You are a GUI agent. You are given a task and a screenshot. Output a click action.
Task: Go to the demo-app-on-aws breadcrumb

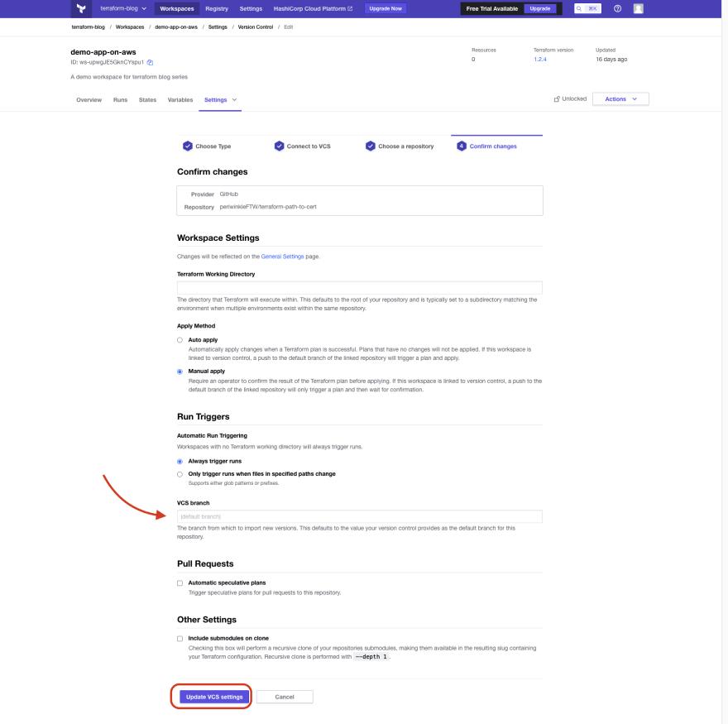point(176,27)
